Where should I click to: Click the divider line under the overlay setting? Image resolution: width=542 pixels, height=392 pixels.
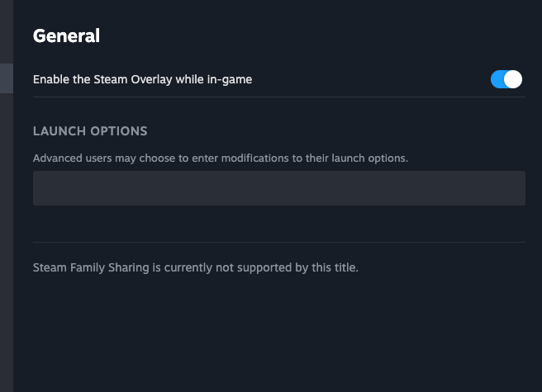(x=278, y=97)
